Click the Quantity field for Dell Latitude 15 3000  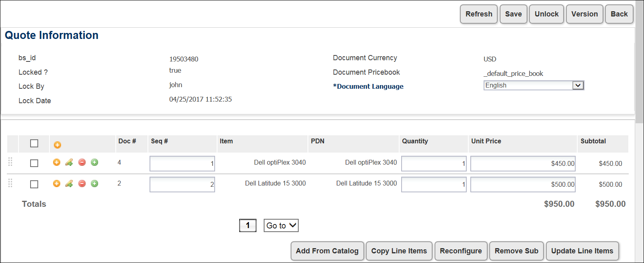(434, 185)
